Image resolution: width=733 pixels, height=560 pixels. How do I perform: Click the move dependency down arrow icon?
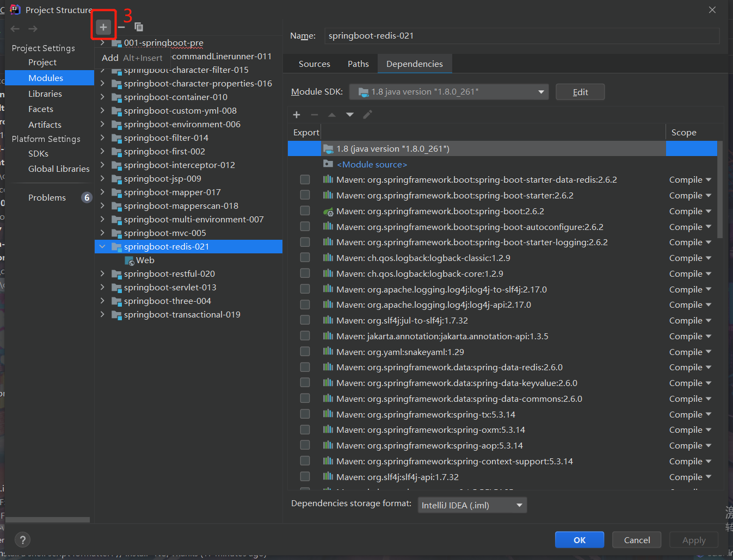pos(349,115)
